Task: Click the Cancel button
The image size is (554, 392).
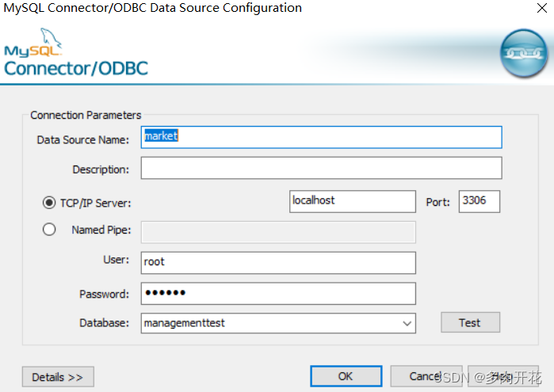Action: [426, 376]
